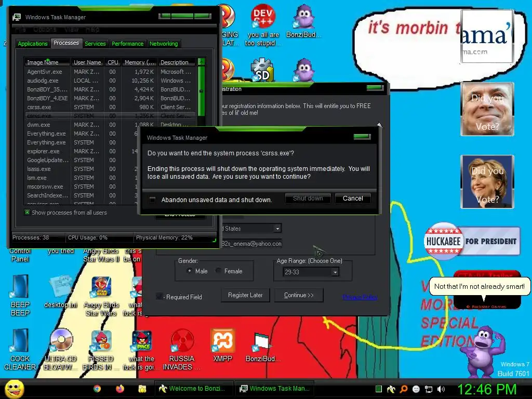The width and height of the screenshot is (532, 399).
Task: Check Abandon unsaved data and shut down
Action: pyautogui.click(x=152, y=199)
